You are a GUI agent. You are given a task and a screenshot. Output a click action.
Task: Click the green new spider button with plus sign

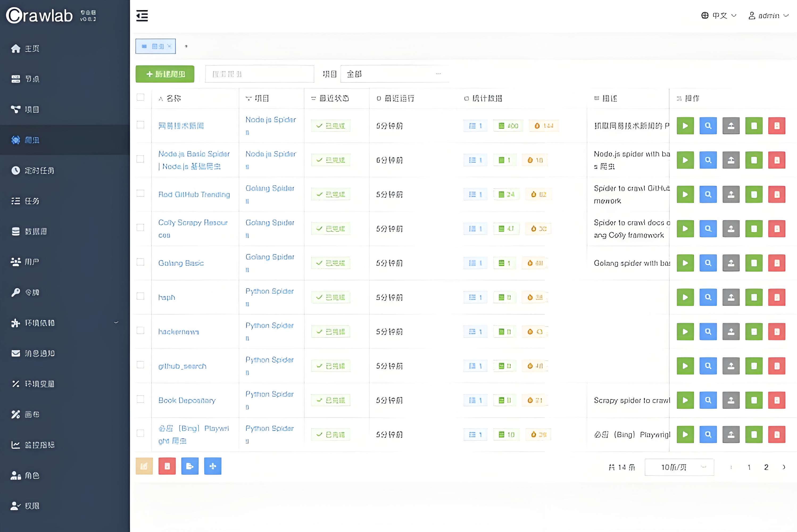[x=165, y=74]
